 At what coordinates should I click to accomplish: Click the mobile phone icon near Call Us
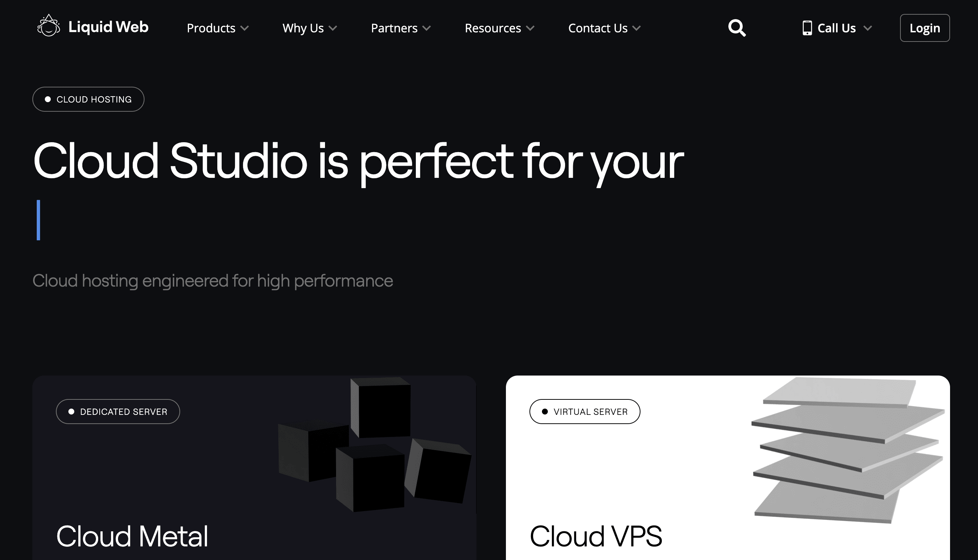[807, 28]
